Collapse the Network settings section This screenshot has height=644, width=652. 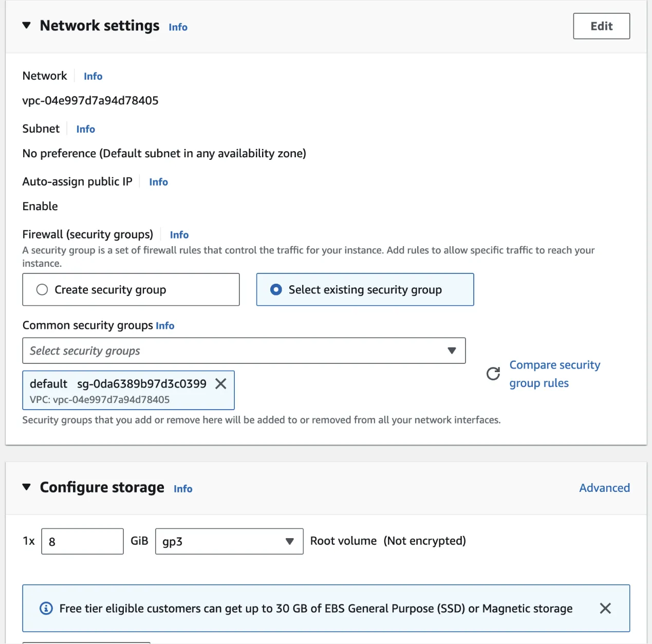click(x=26, y=25)
